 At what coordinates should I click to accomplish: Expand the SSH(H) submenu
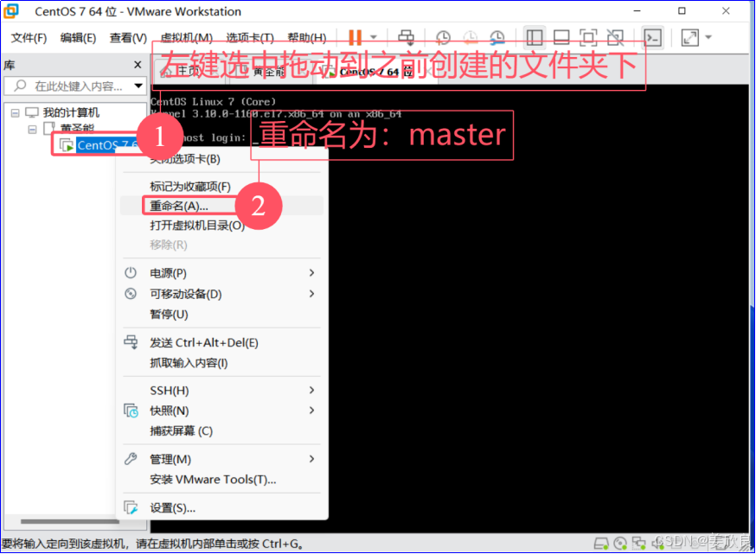click(221, 390)
